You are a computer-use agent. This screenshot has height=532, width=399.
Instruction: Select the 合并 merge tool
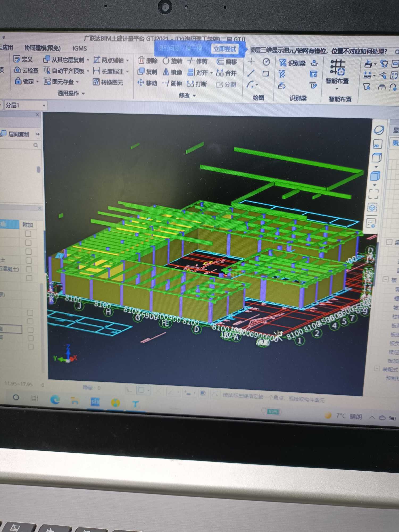tap(226, 73)
